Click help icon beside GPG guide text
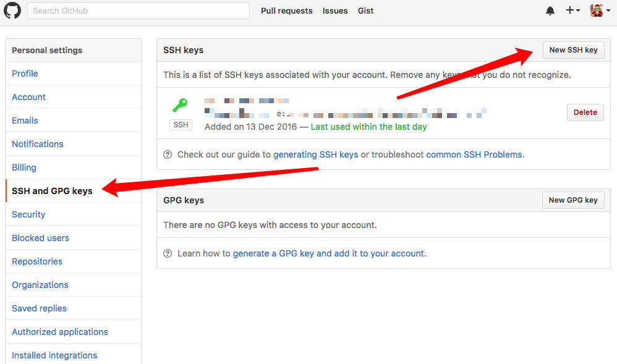 [x=168, y=253]
